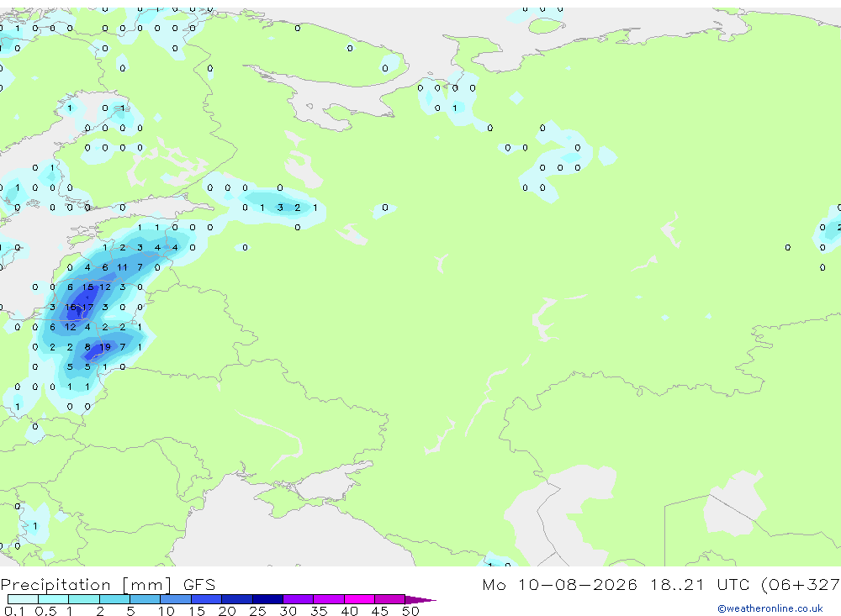
Task: Click the 10–15 mm blue legend swatch
Action: [176, 599]
